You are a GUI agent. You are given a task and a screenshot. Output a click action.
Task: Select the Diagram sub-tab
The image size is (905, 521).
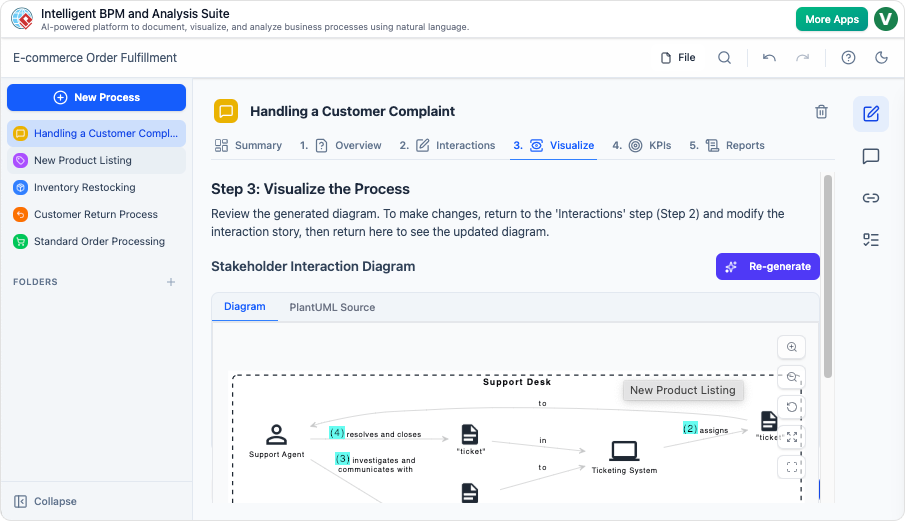point(245,307)
